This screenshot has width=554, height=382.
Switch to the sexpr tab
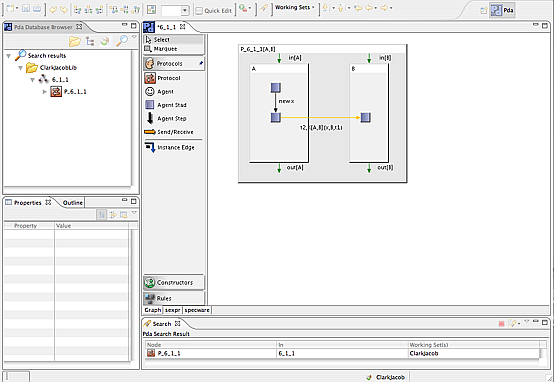click(172, 310)
